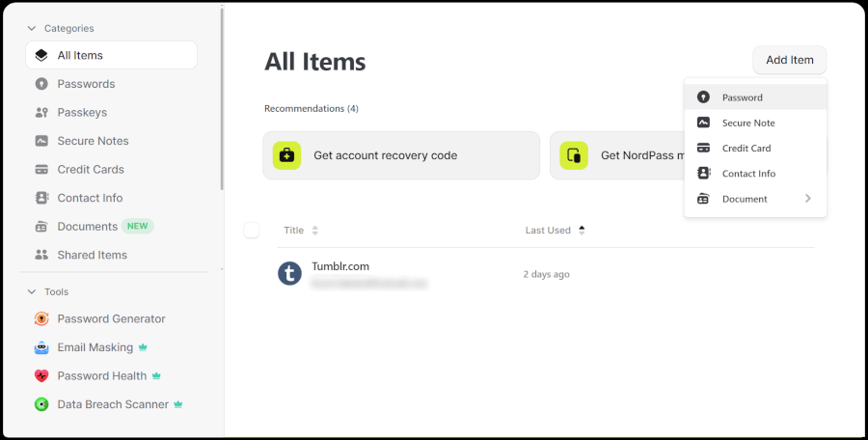Collapse the Categories section chevron
Screen dimensions: 868x440
click(x=32, y=29)
